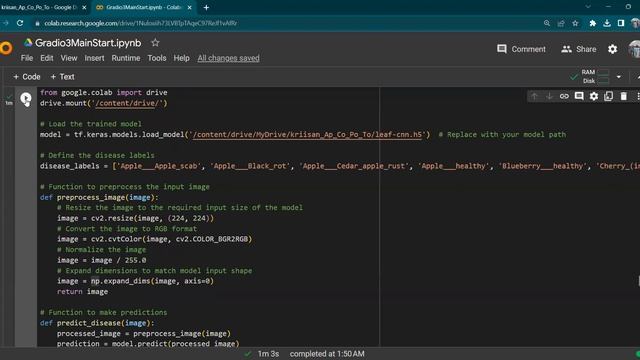The width and height of the screenshot is (640, 360).
Task: Share this page from the address bar
Action: (x=561, y=23)
